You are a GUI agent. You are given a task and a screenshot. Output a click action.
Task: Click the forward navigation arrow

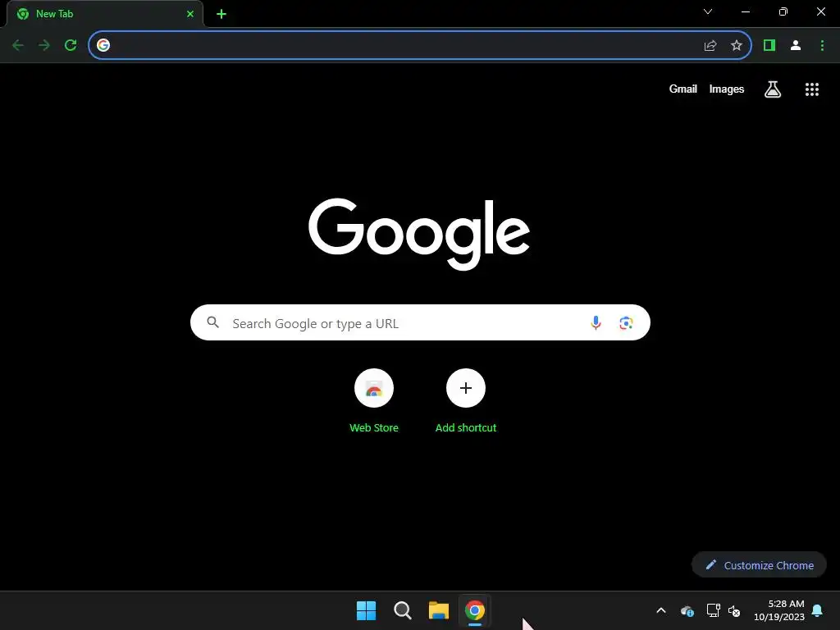point(44,45)
